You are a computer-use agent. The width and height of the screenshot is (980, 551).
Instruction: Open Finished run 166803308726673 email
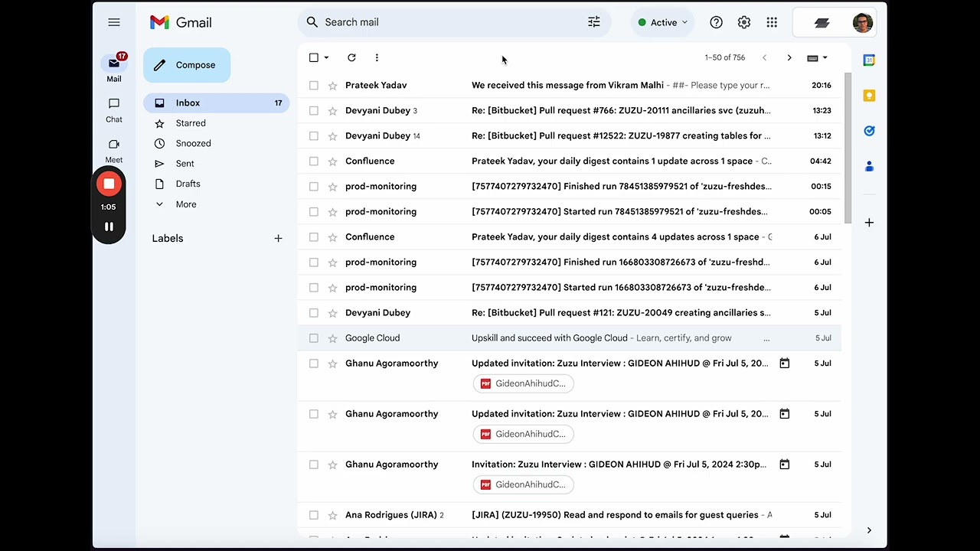click(570, 262)
